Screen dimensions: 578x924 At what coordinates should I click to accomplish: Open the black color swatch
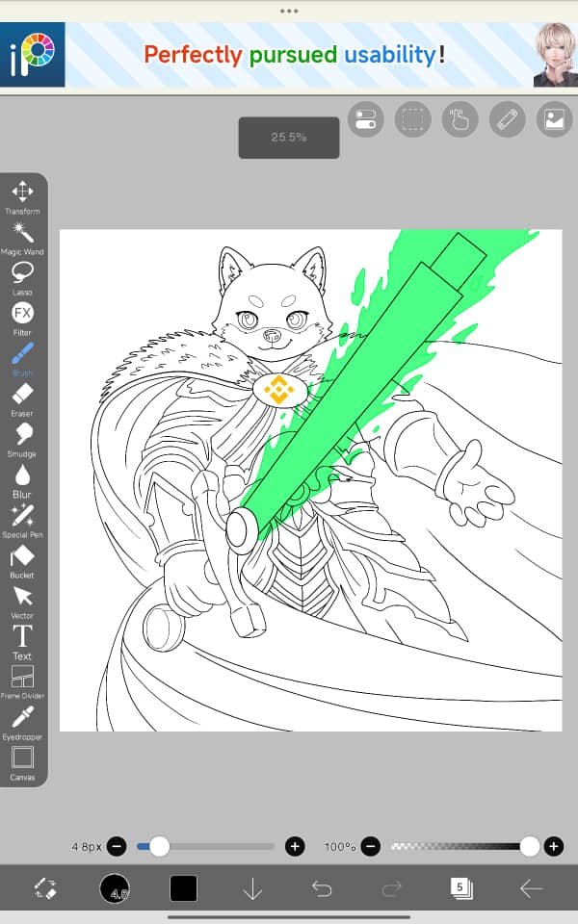pos(183,888)
